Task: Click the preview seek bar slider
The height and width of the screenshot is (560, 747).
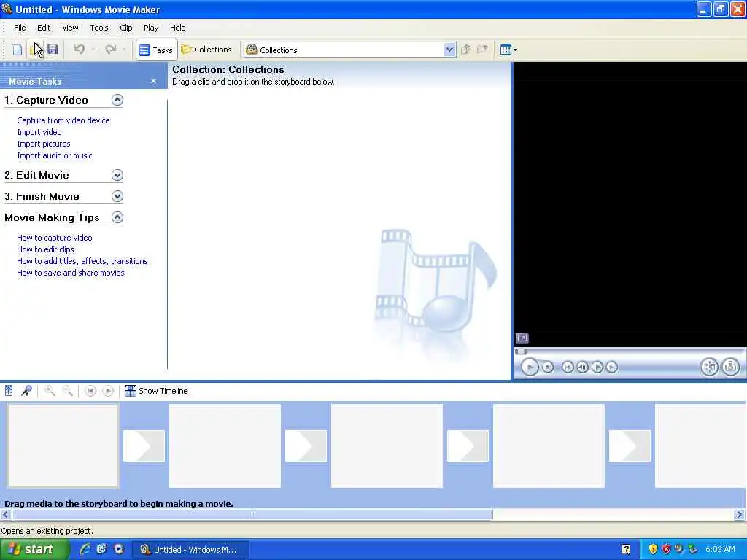Action: [521, 352]
